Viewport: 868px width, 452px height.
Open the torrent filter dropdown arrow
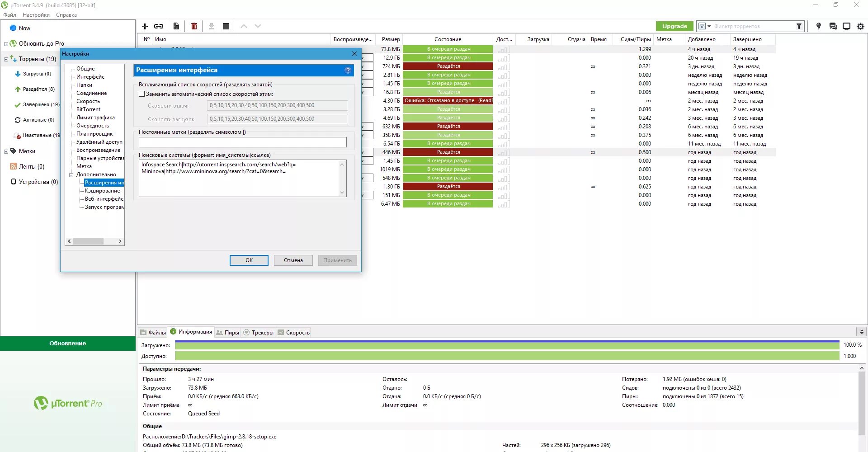(709, 26)
